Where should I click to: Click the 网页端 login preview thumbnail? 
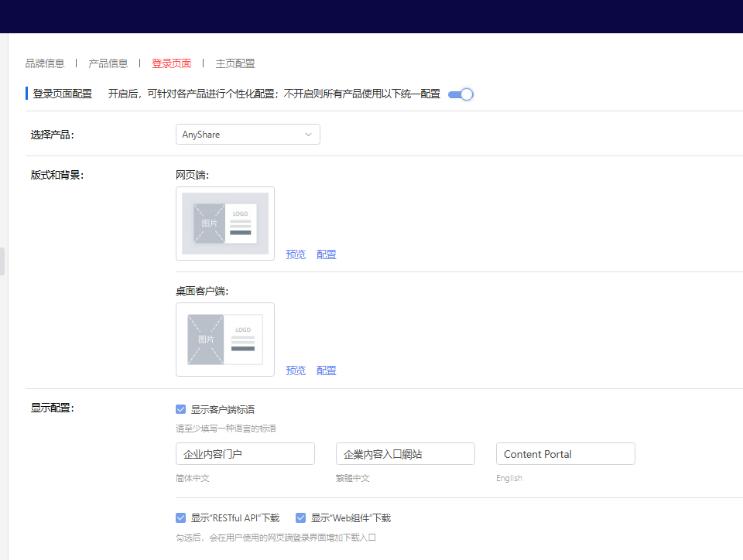224,224
